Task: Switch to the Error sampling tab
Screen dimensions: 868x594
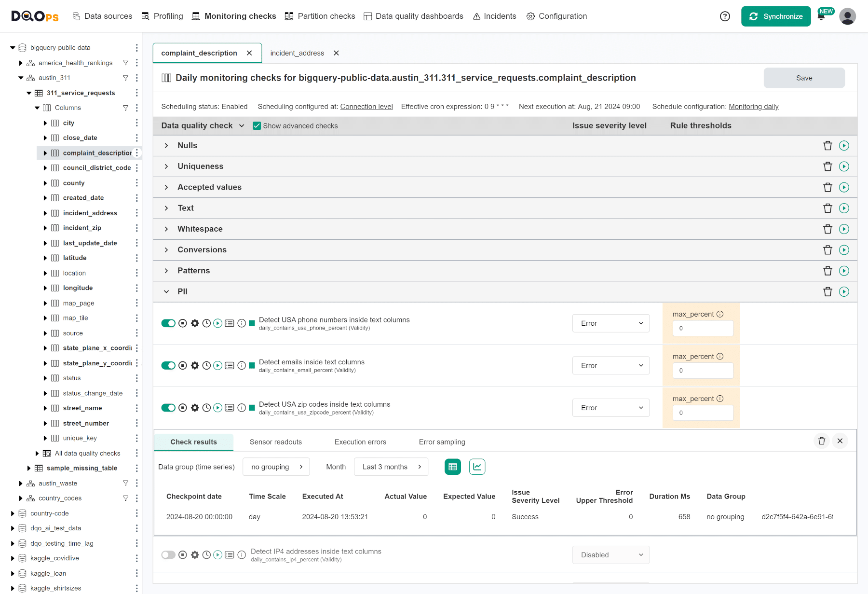Action: point(442,442)
